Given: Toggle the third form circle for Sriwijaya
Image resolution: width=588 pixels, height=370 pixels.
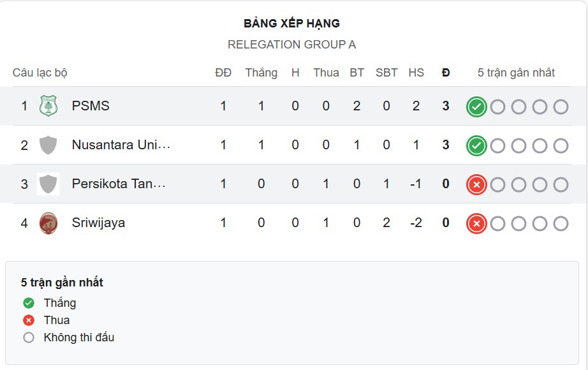Looking at the screenshot, I should point(520,223).
